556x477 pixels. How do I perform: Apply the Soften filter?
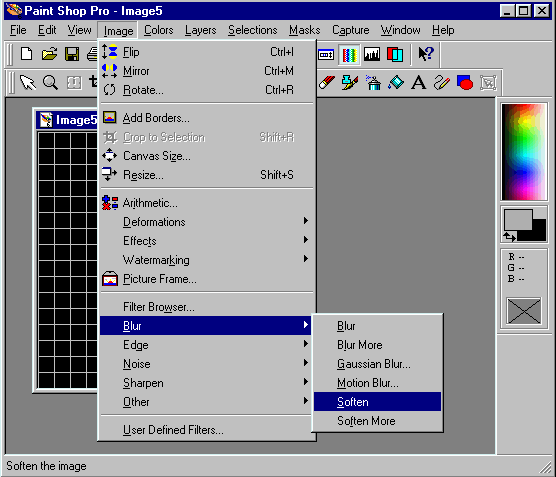point(378,402)
